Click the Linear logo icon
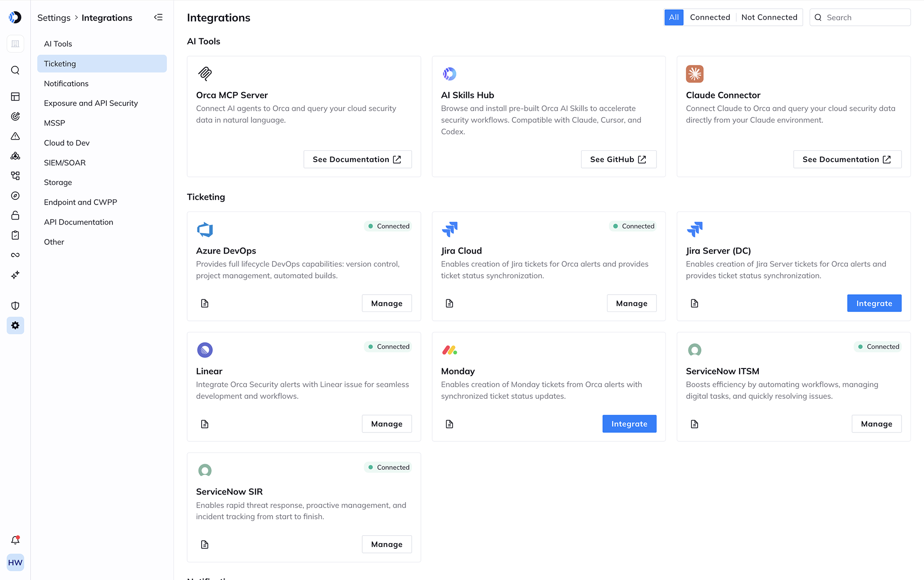The width and height of the screenshot is (924, 580). [205, 350]
